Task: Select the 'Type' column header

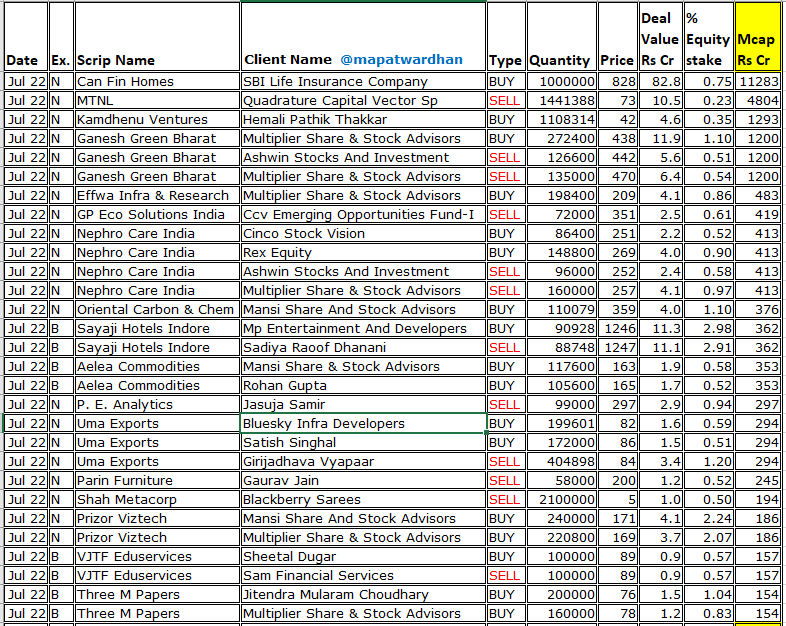Action: click(506, 37)
